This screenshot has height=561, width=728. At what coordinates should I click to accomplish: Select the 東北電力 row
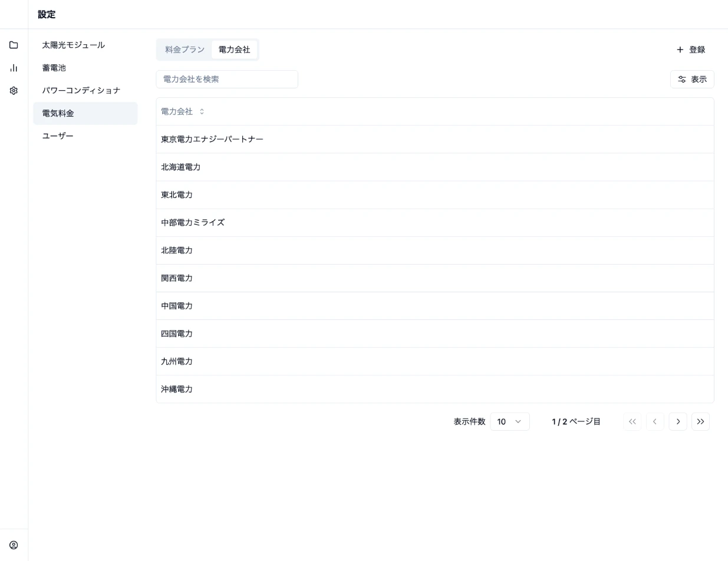point(435,194)
